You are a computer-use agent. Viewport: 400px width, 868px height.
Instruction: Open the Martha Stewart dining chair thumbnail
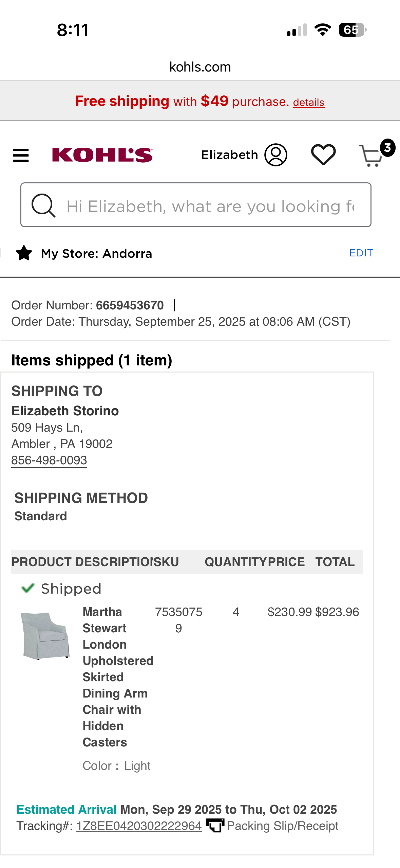[45, 636]
